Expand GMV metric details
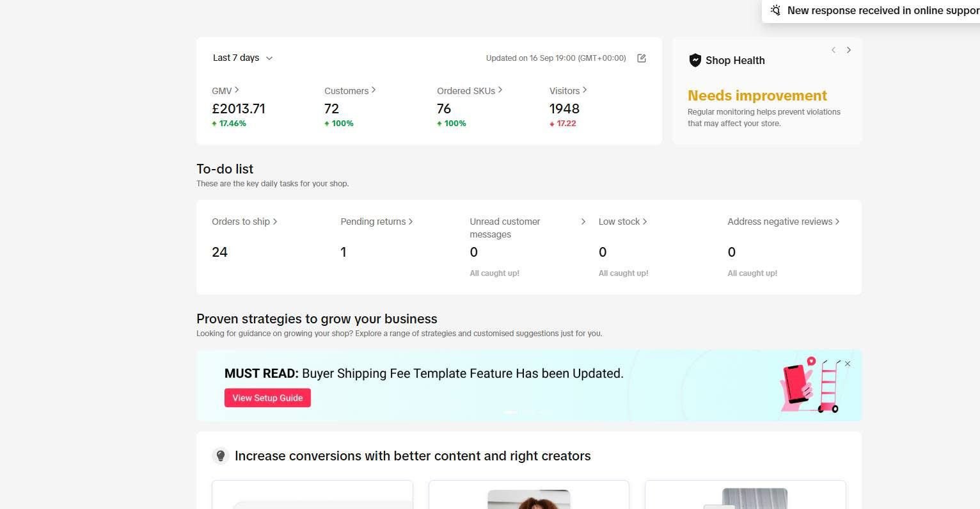Image resolution: width=980 pixels, height=509 pixels. coord(225,91)
